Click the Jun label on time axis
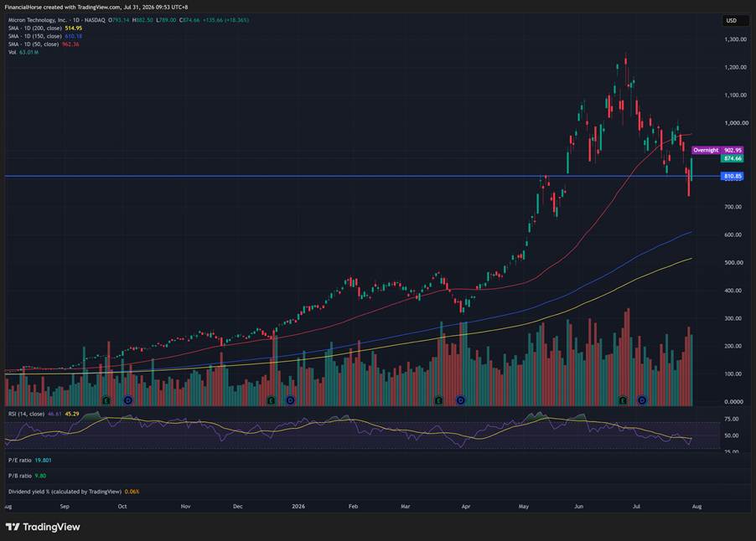The height and width of the screenshot is (541, 756). coord(579,507)
